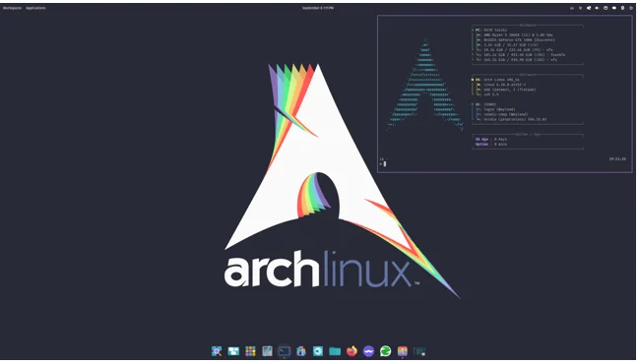Open the Launcher magnifier icon in dock
Viewport: 639px width, 364px height.
(x=217, y=351)
